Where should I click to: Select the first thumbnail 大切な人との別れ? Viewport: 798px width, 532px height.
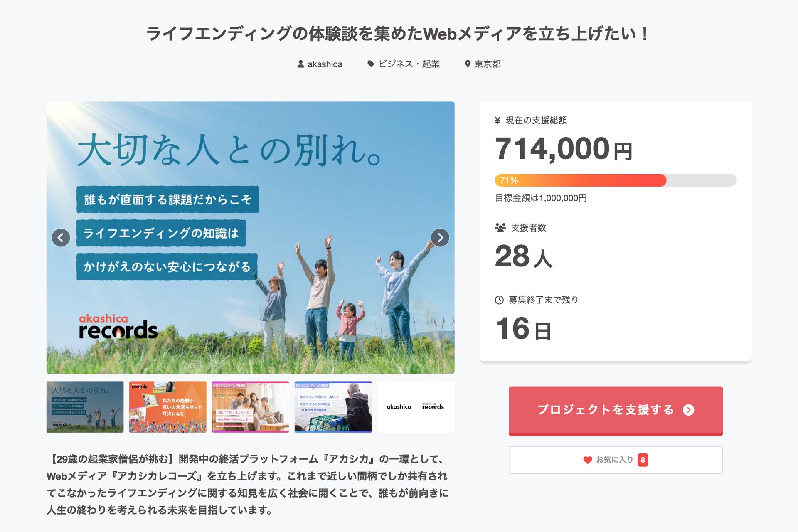(85, 407)
